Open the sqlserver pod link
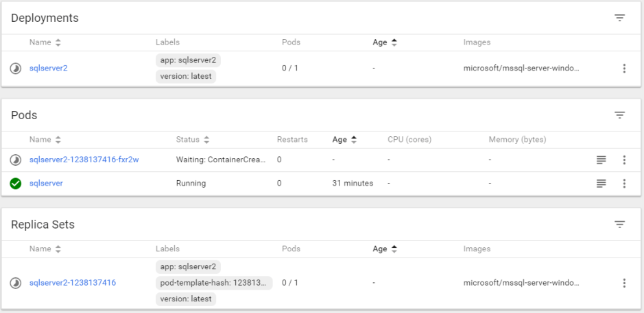 [46, 184]
